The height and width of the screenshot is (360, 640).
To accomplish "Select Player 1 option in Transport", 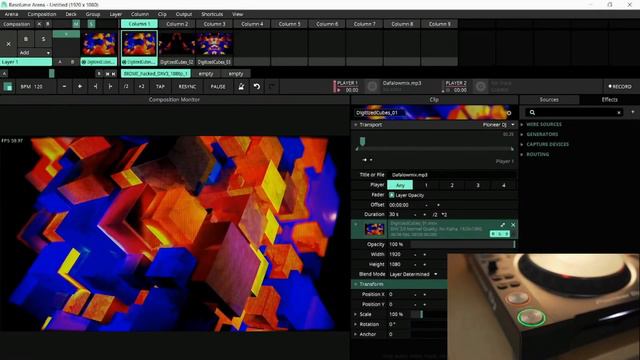I will point(426,185).
